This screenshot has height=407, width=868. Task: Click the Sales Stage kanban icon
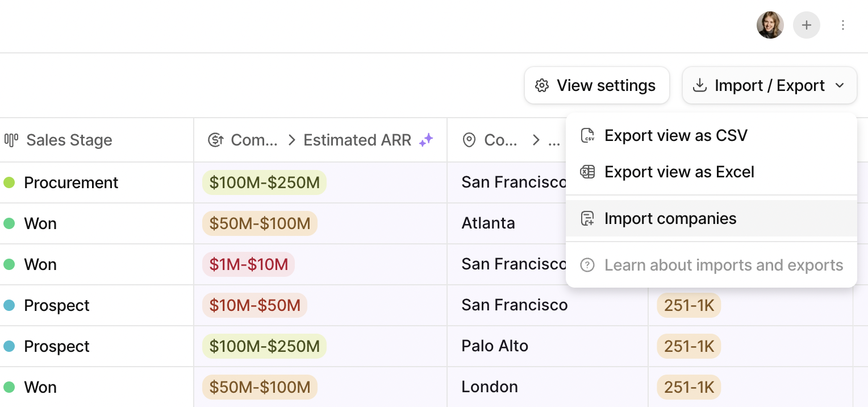point(11,140)
